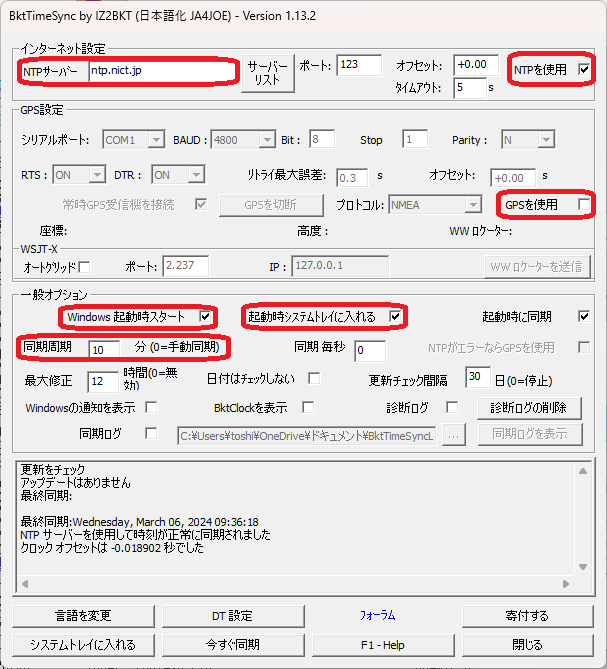
Task: Click the 同期ログを表示 button
Action: click(x=530, y=434)
